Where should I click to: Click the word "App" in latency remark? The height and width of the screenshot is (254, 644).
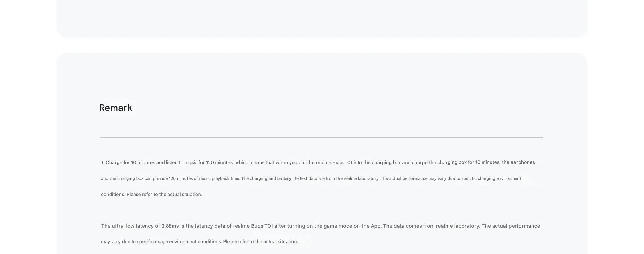click(376, 226)
